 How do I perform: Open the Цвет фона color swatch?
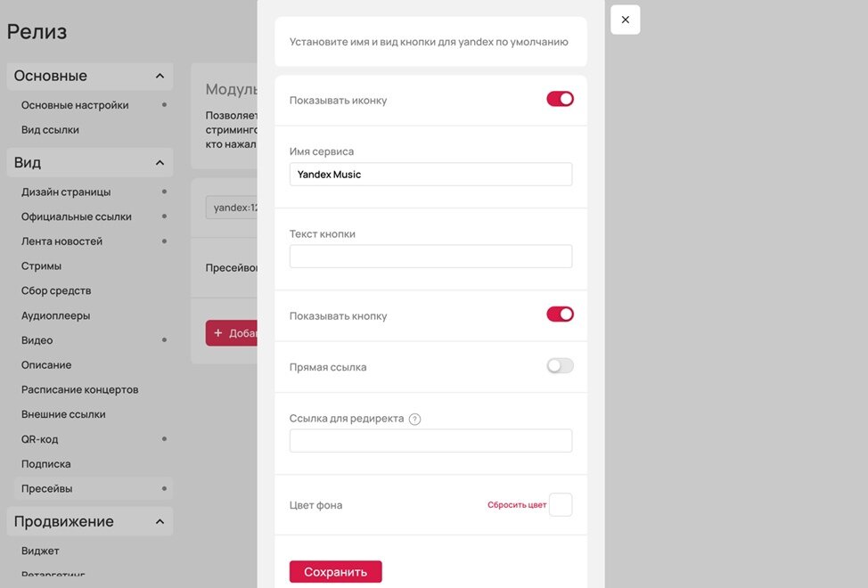coord(561,504)
